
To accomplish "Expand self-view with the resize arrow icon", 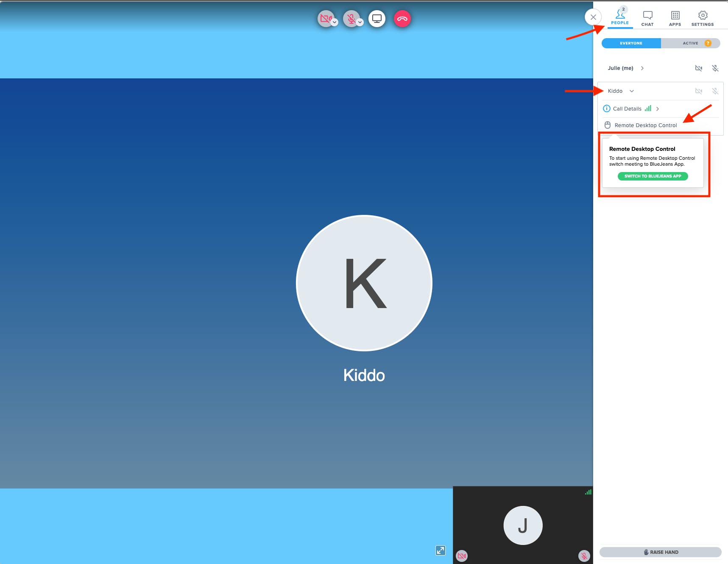I will (x=441, y=550).
